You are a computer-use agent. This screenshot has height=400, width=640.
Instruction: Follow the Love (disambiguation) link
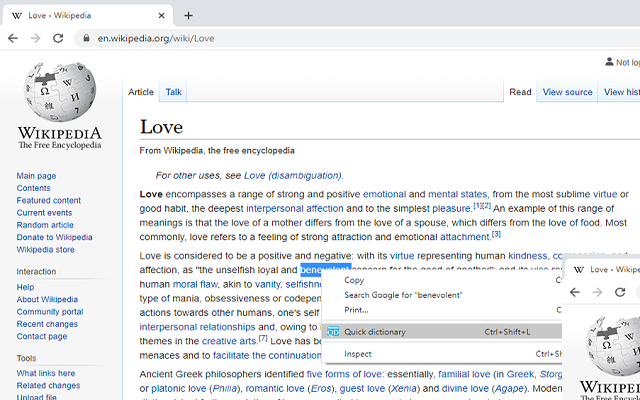293,176
